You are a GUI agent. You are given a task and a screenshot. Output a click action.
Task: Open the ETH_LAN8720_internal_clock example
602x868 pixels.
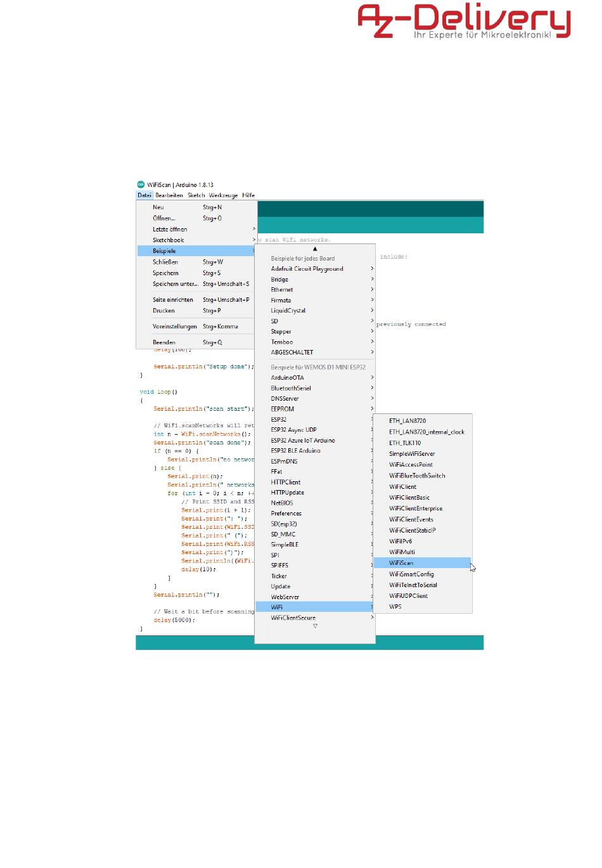(x=423, y=432)
